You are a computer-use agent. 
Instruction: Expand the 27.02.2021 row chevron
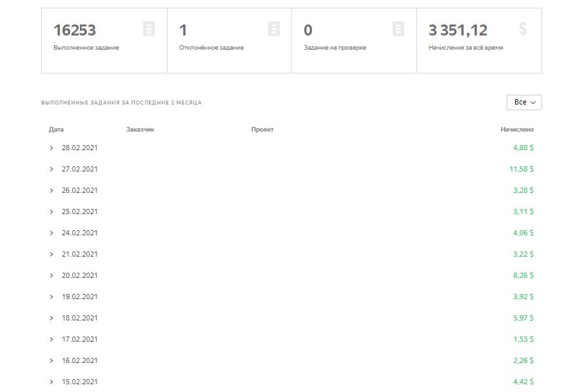point(52,169)
